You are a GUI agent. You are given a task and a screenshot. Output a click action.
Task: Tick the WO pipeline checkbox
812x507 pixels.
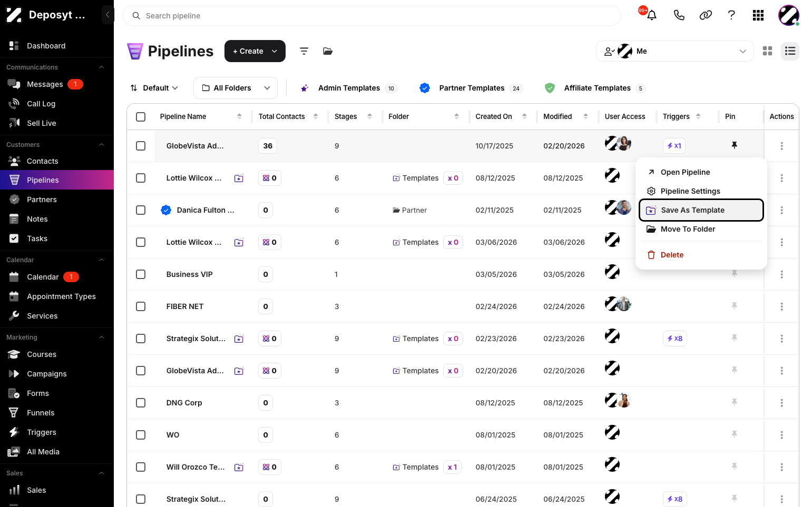point(141,435)
